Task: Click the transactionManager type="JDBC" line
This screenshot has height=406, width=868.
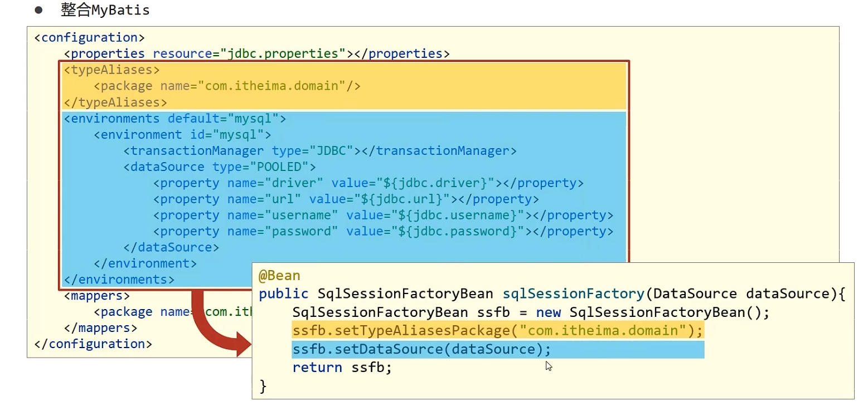Action: [x=321, y=151]
